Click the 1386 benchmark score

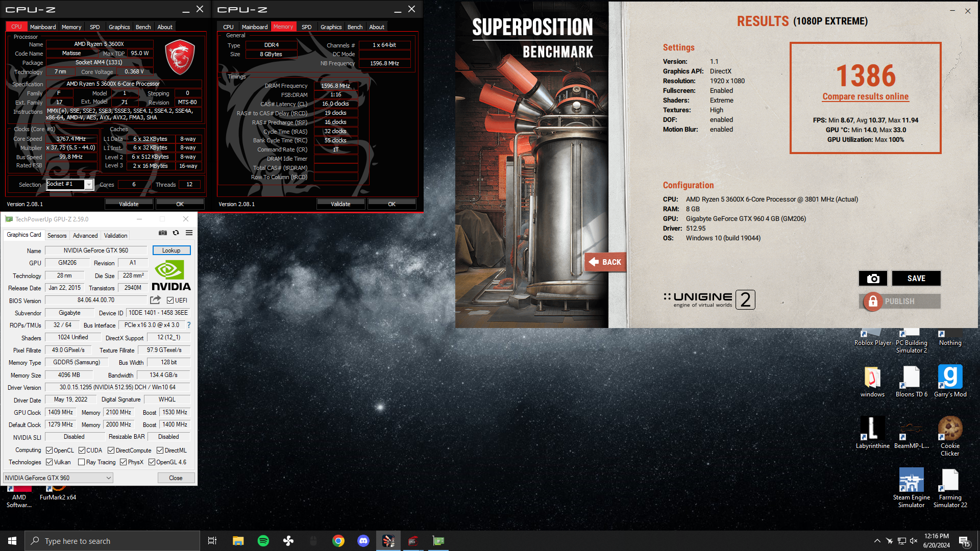[x=866, y=76]
